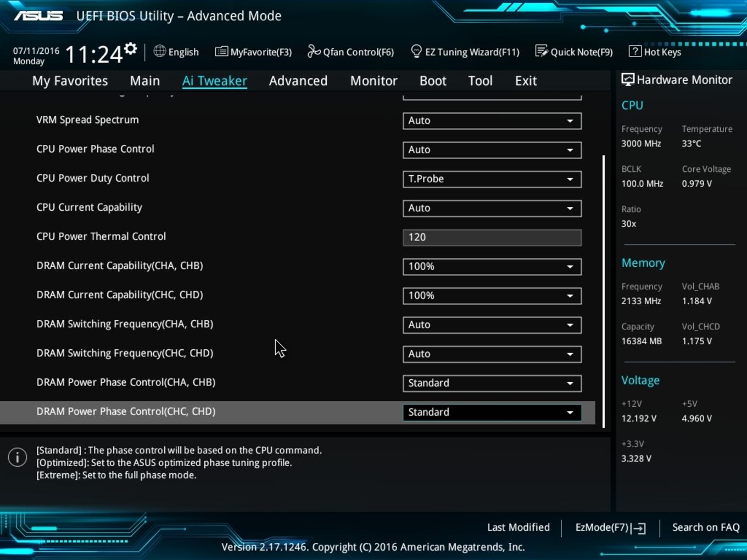
Task: Click the globe language icon
Action: pos(159,51)
